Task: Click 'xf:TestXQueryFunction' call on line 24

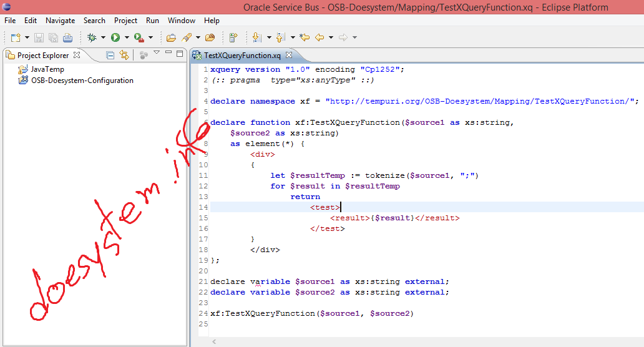Action: (x=263, y=314)
